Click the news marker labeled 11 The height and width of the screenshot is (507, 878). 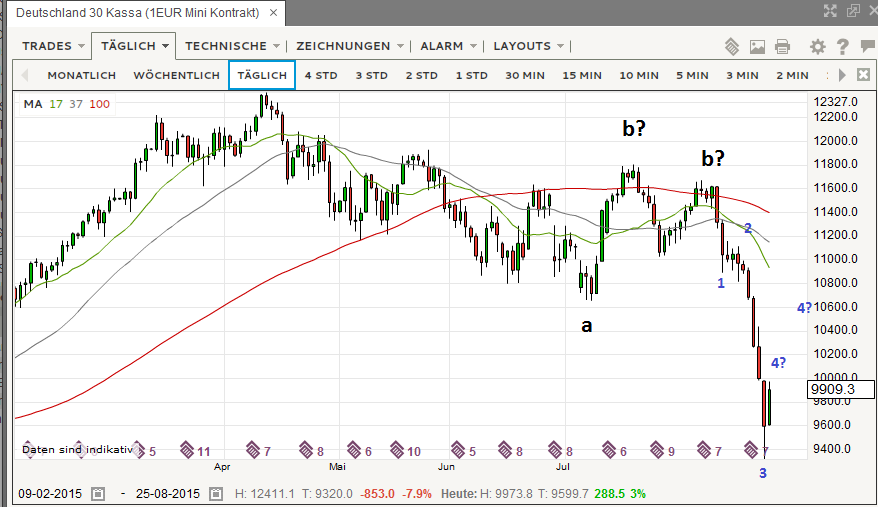click(x=190, y=450)
